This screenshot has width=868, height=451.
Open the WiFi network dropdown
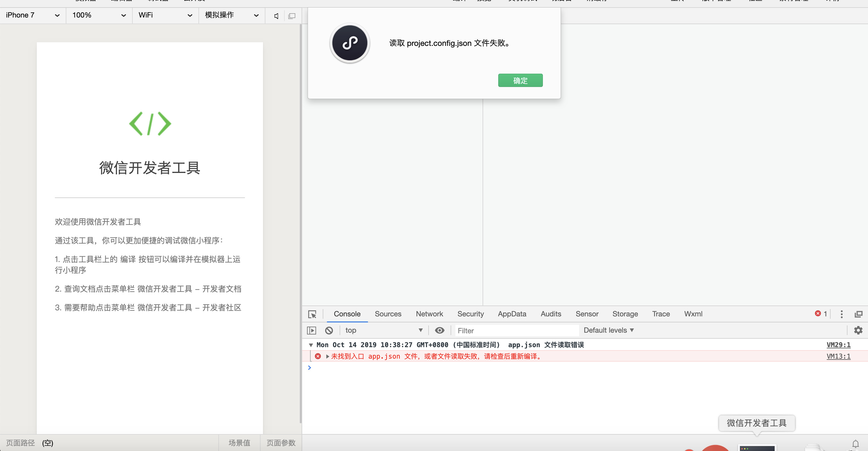coord(165,15)
